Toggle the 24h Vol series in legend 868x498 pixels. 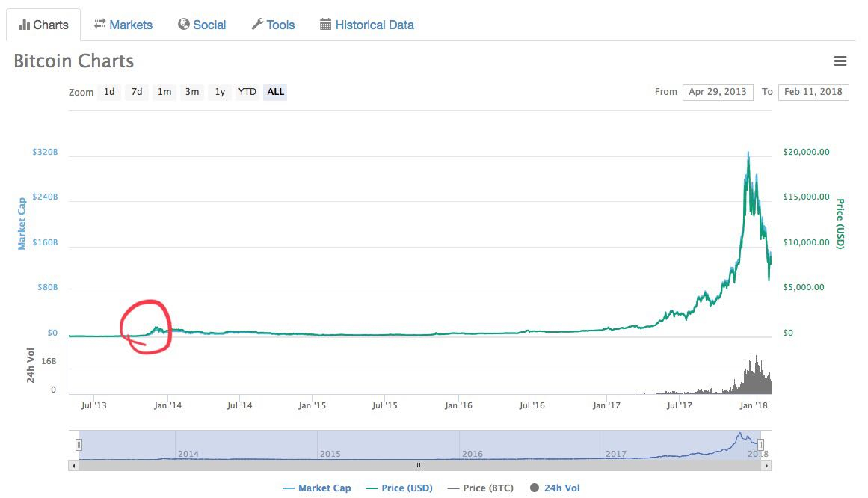click(555, 488)
